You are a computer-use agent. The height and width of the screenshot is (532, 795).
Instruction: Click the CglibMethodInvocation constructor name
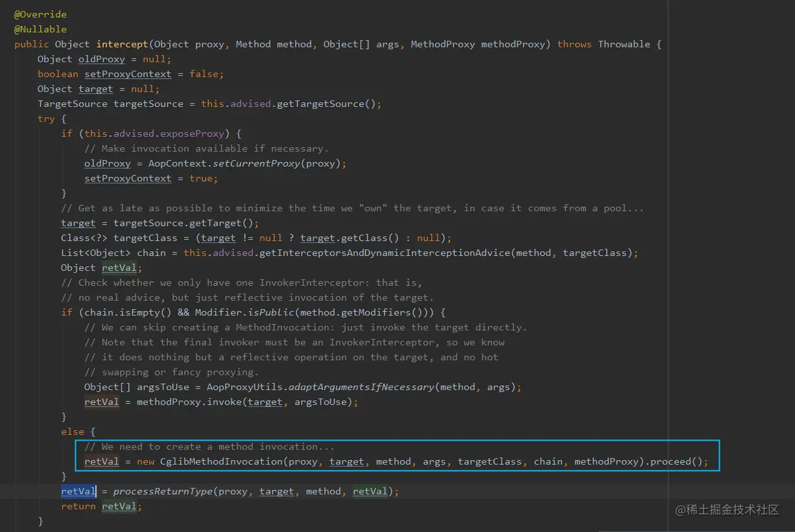click(x=221, y=461)
